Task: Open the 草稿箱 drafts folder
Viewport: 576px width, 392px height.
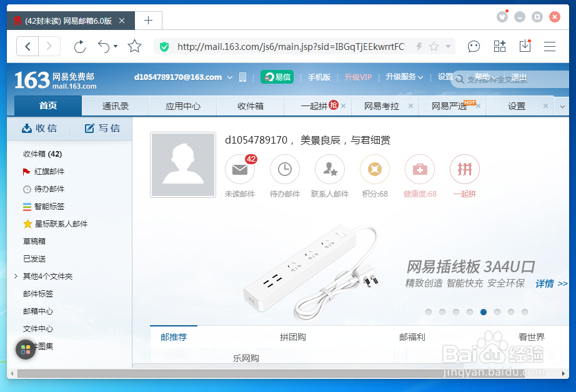Action: (x=34, y=241)
